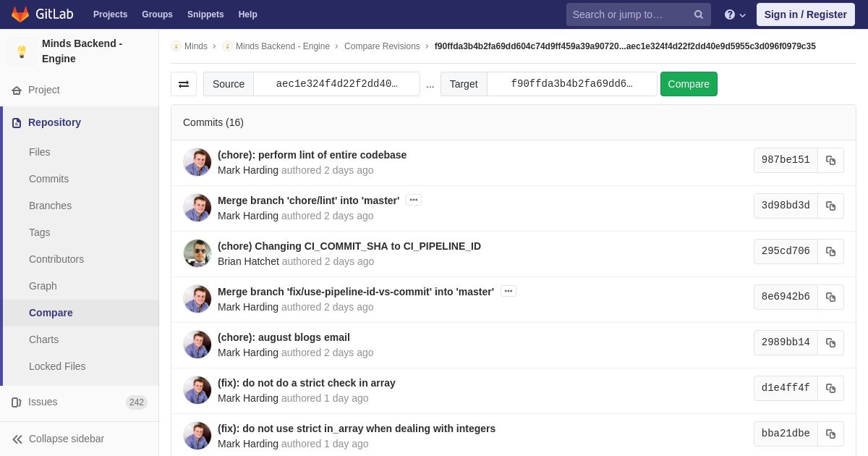The height and width of the screenshot is (456, 868).
Task: Open the Minds Backend project lightbulb avatar
Action: (x=22, y=51)
